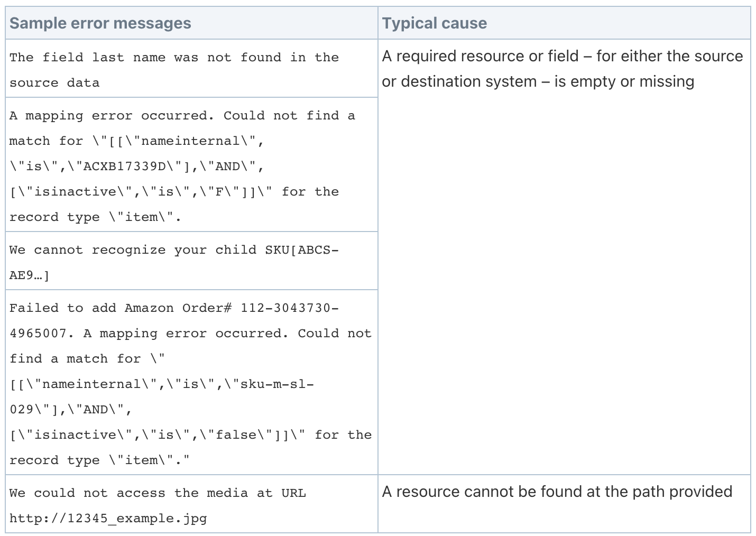
Task: Click the phrase source data in first error
Action: [x=53, y=82]
